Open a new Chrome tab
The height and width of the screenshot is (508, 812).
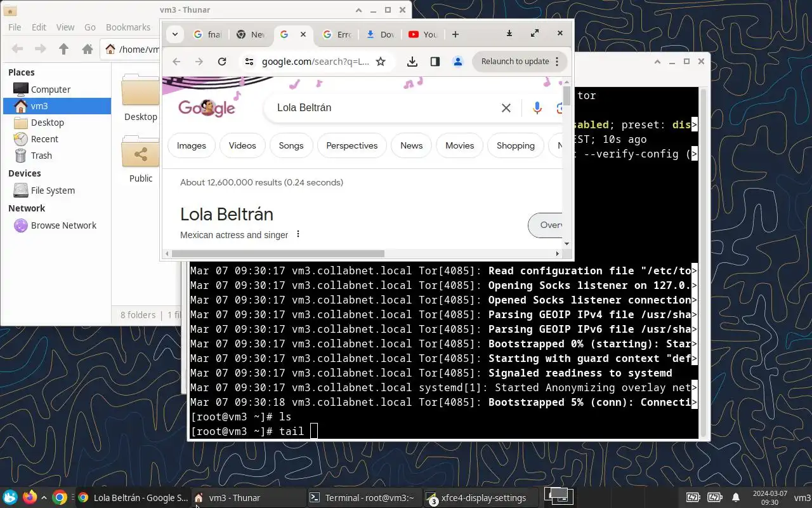[455, 34]
